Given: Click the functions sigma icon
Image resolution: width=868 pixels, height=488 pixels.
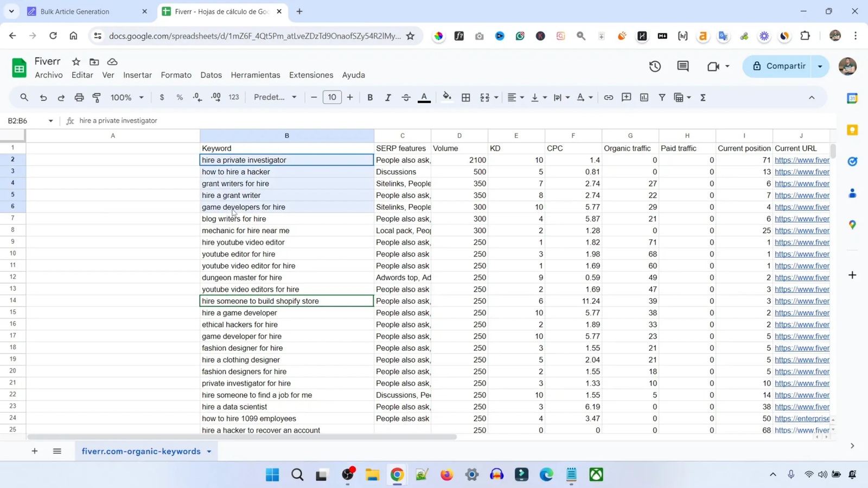Looking at the screenshot, I should [x=703, y=98].
